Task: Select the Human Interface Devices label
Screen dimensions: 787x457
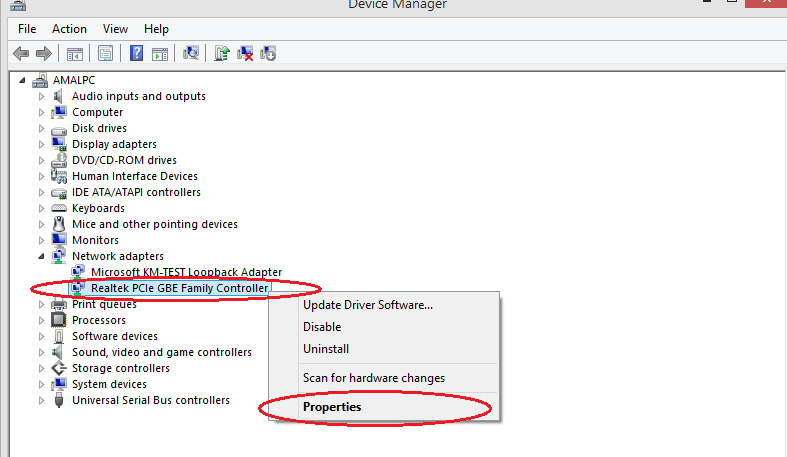Action: 135,176
